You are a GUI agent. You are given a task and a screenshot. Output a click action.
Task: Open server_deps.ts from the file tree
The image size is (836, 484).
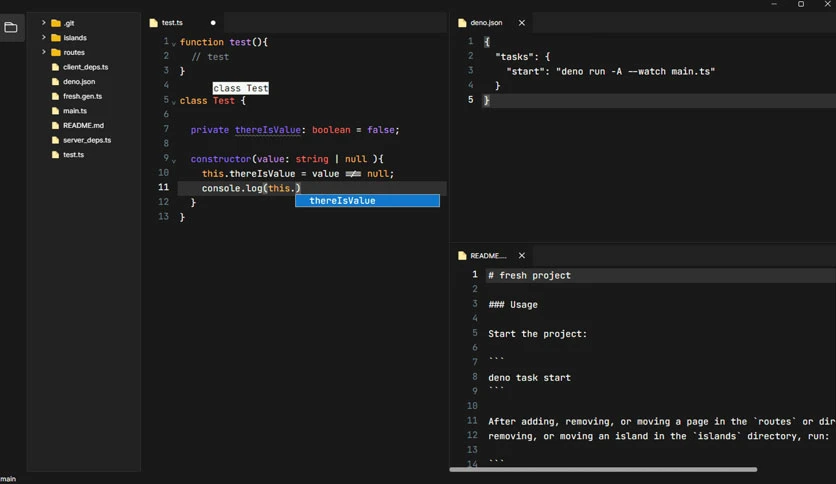pos(87,140)
